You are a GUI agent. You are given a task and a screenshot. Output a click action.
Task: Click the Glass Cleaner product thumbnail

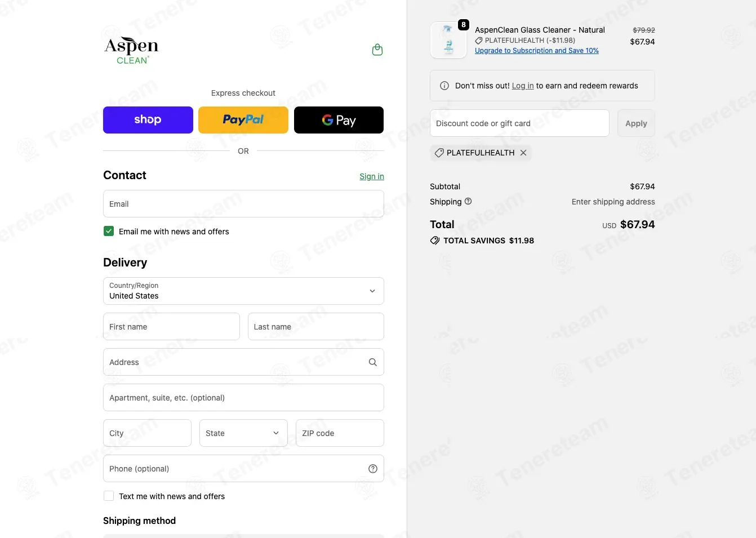[448, 40]
